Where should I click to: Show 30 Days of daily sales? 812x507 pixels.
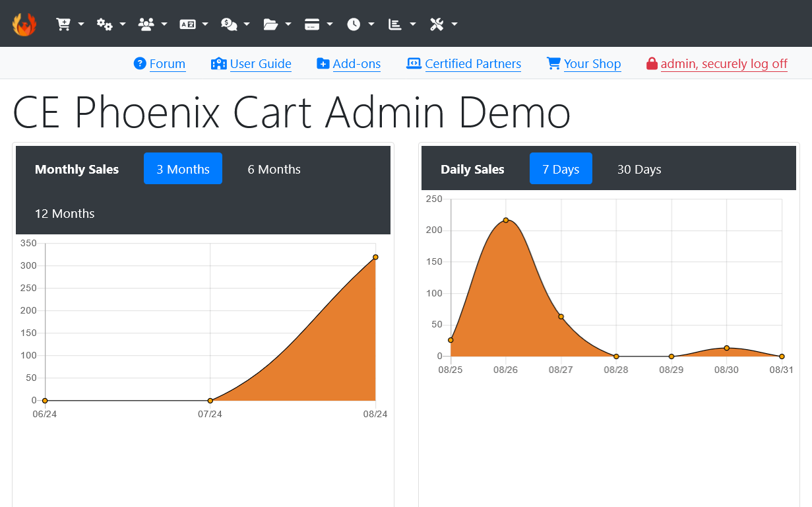[639, 169]
